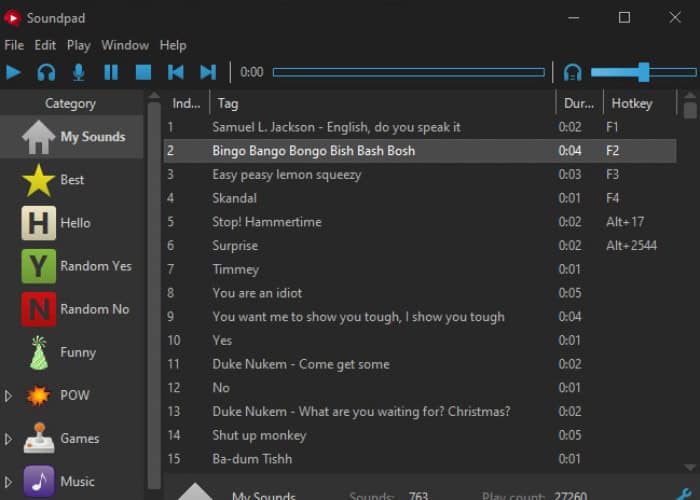Image resolution: width=700 pixels, height=500 pixels.
Task: Maximize the Soundpad window
Action: pos(624,18)
